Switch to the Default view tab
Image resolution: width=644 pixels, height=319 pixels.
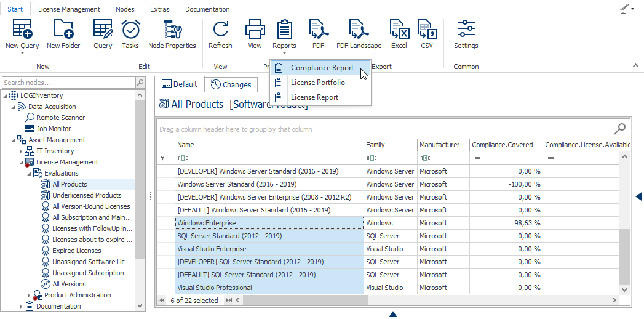[180, 84]
